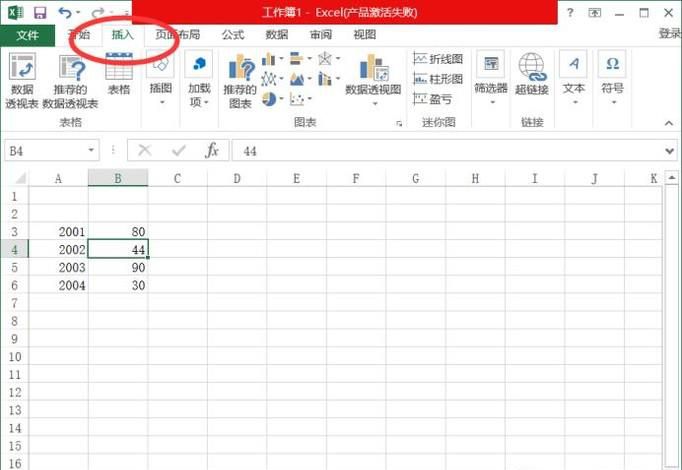This screenshot has width=682, height=470.
Task: Select cell B5 containing 90
Action: coord(118,267)
